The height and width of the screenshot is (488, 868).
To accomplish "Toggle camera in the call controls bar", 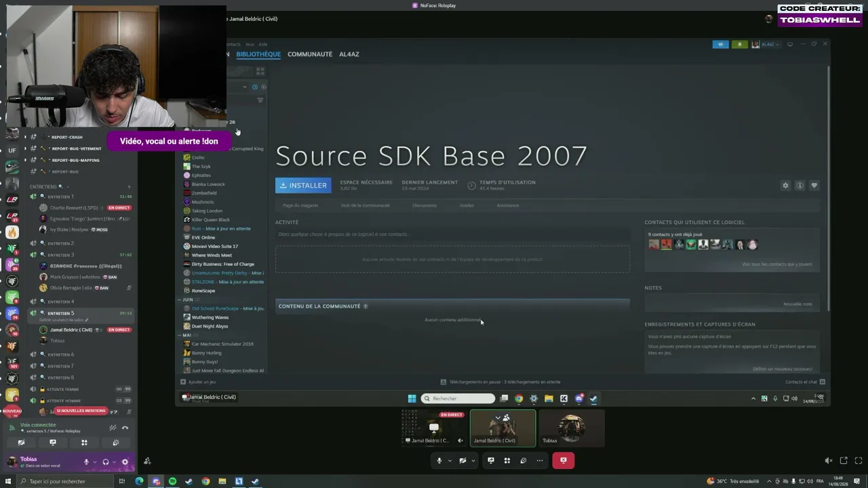I will pyautogui.click(x=462, y=461).
